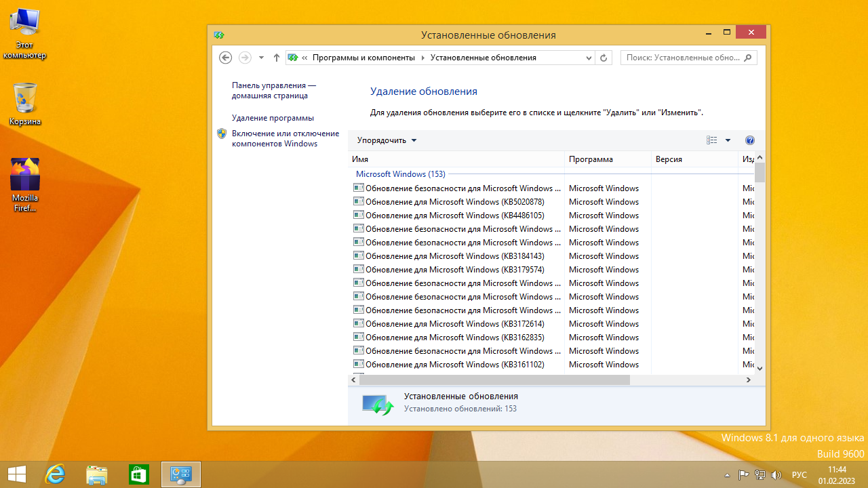Click the Back navigation arrow

[226, 58]
